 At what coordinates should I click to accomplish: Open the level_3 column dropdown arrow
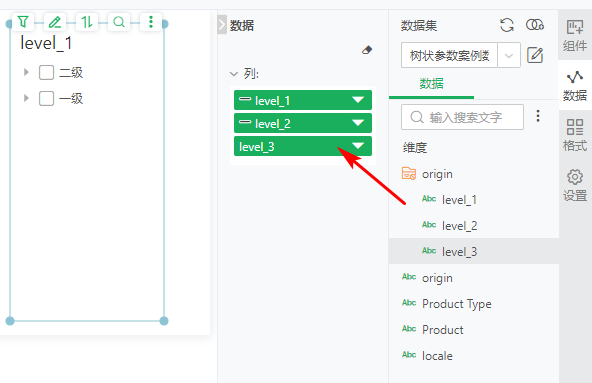tap(358, 146)
